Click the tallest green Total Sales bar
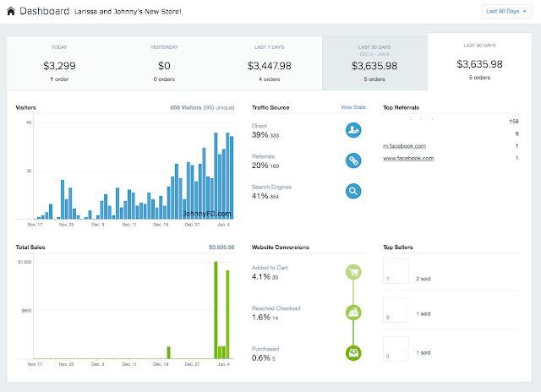 pos(216,309)
